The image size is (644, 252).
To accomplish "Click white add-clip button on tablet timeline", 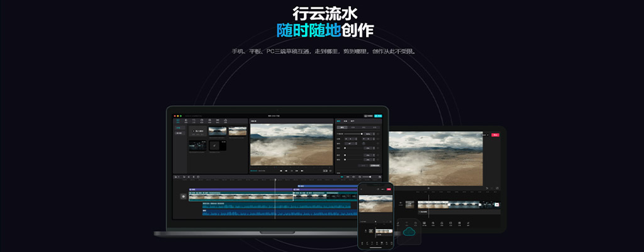I will [497, 204].
